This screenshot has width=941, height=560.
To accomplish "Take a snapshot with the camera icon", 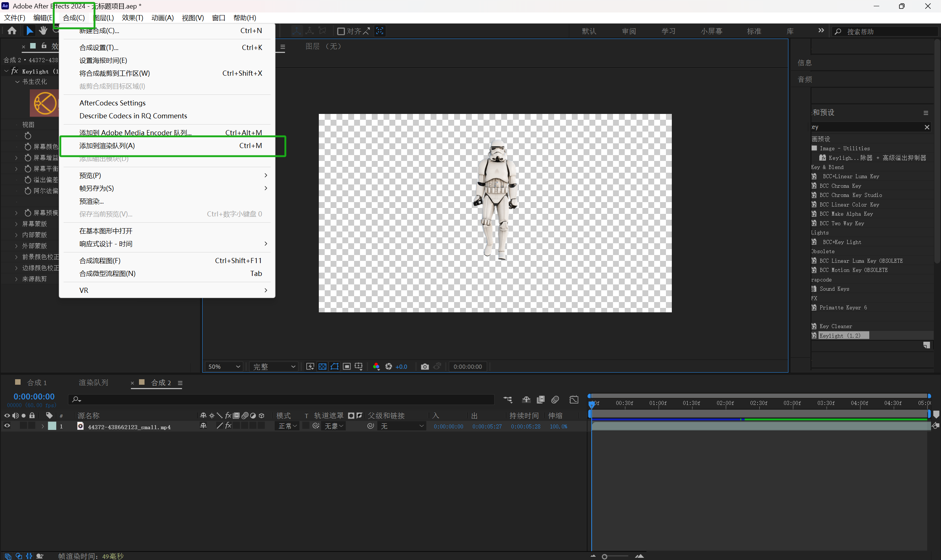I will [425, 366].
